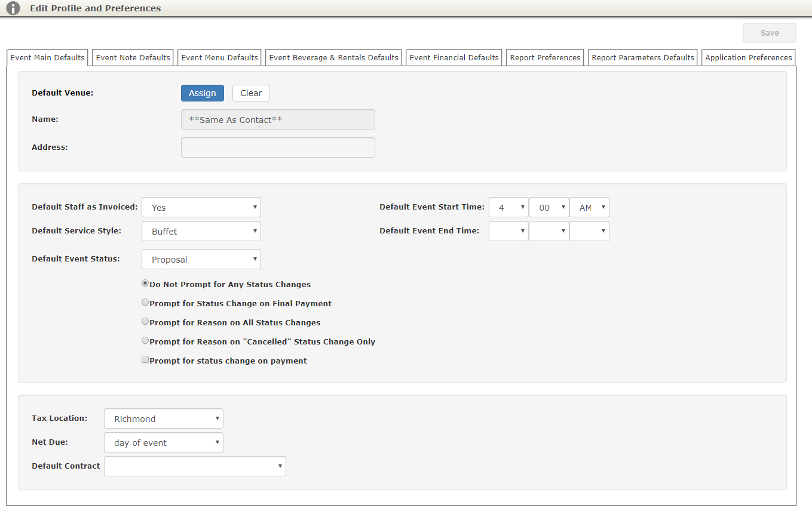Screen dimensions: 812x508
Task: Click the Tax Location label
Action: coord(60,418)
